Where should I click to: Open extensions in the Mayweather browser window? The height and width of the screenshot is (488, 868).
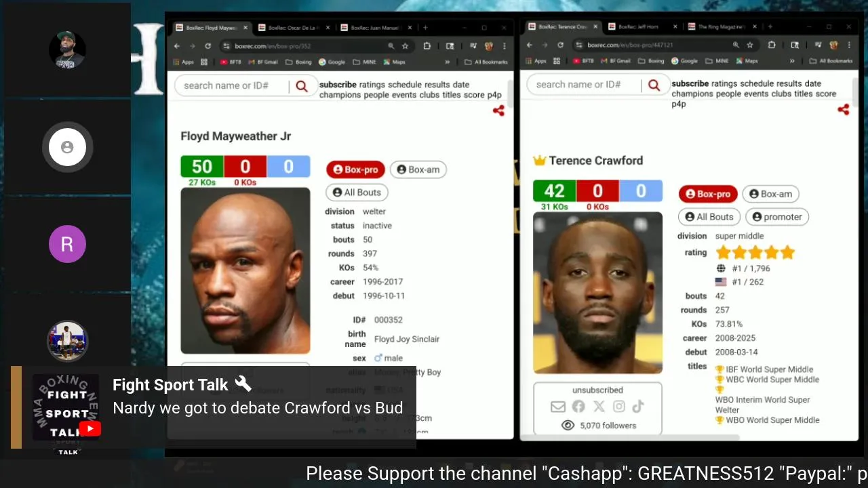427,46
